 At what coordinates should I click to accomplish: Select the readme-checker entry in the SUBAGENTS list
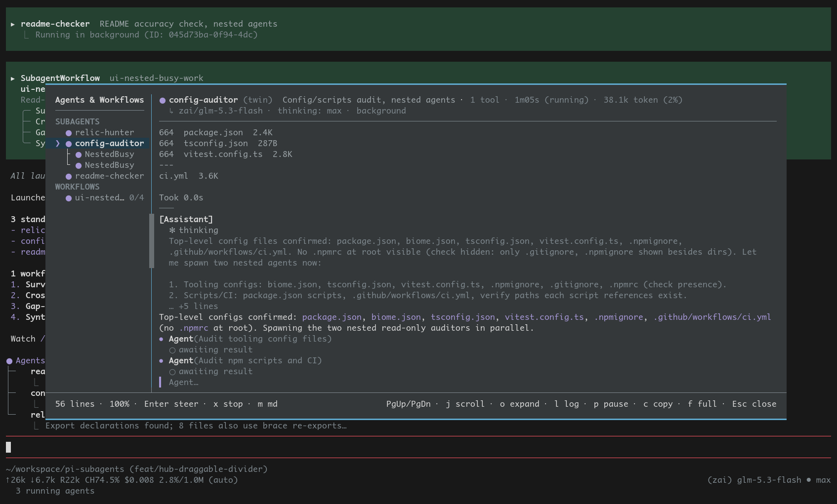[x=109, y=176]
